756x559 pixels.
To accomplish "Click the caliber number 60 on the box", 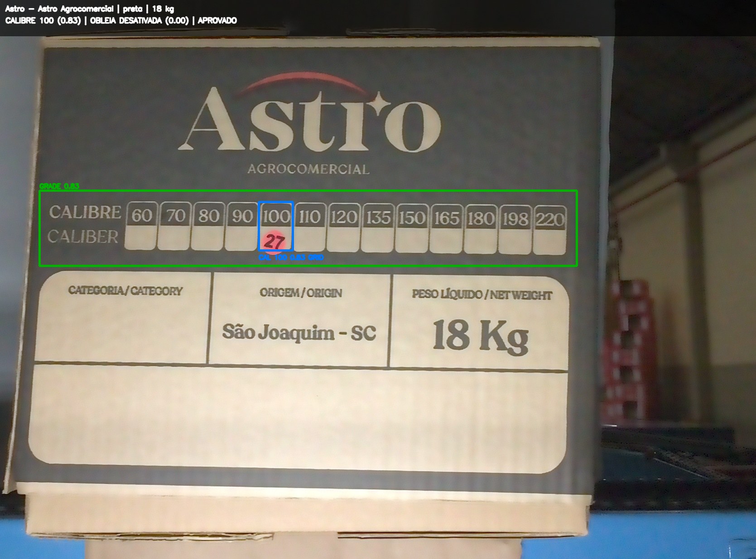I will pyautogui.click(x=142, y=215).
